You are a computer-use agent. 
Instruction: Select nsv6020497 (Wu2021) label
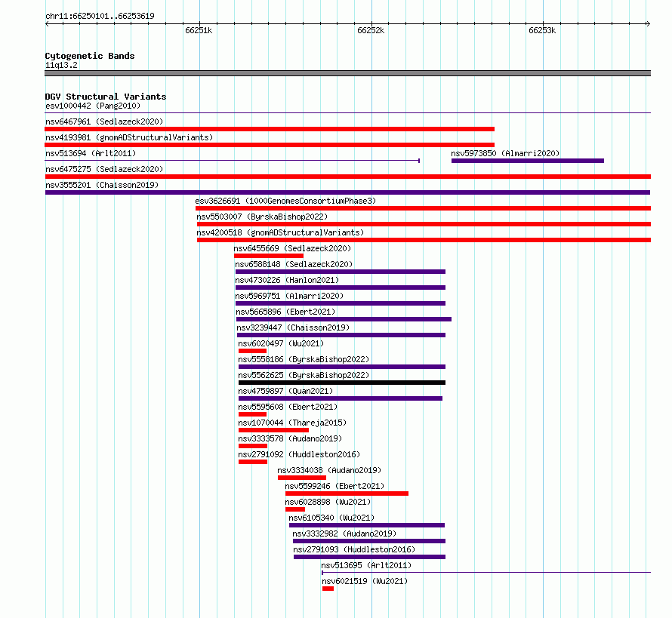click(x=281, y=343)
